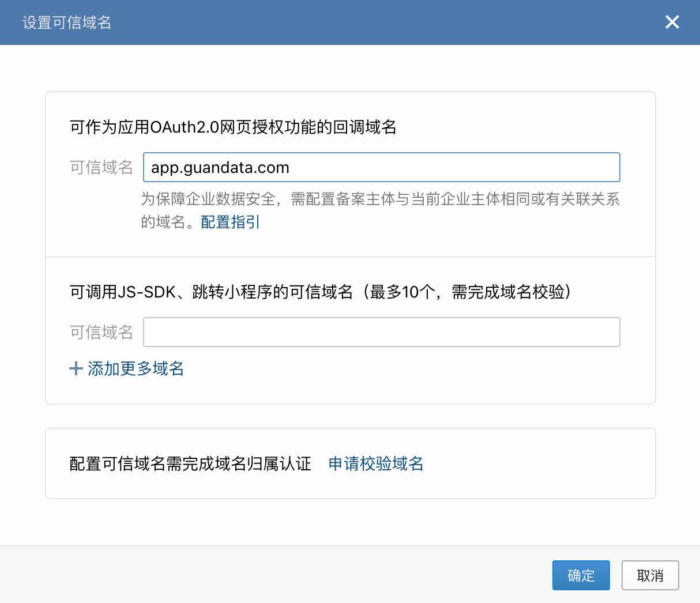Viewport: 700px width, 603px height.
Task: Open the 配置指引 link
Action: [230, 222]
